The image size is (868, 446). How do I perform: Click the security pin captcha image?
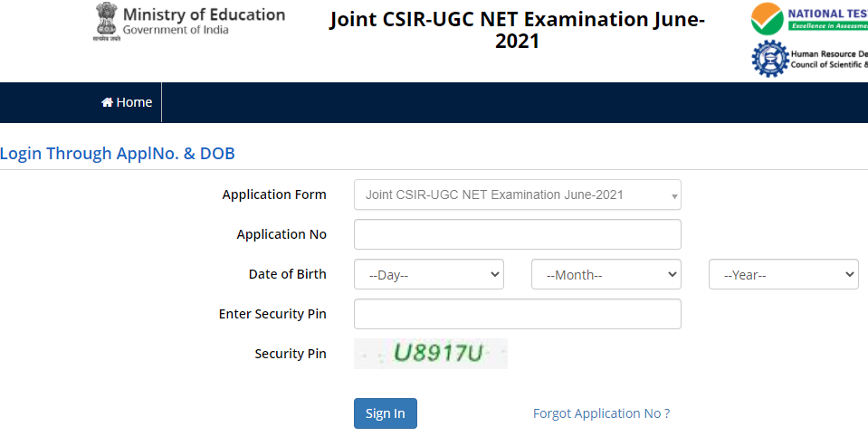[431, 354]
